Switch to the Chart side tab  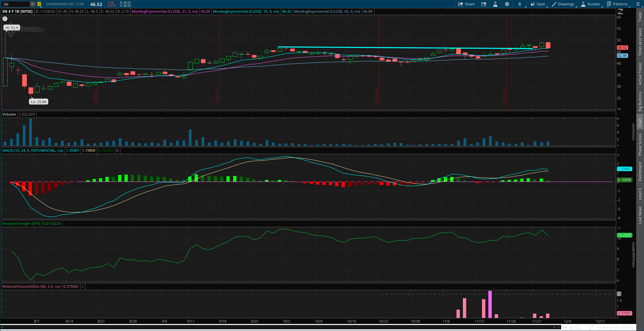coord(640,122)
